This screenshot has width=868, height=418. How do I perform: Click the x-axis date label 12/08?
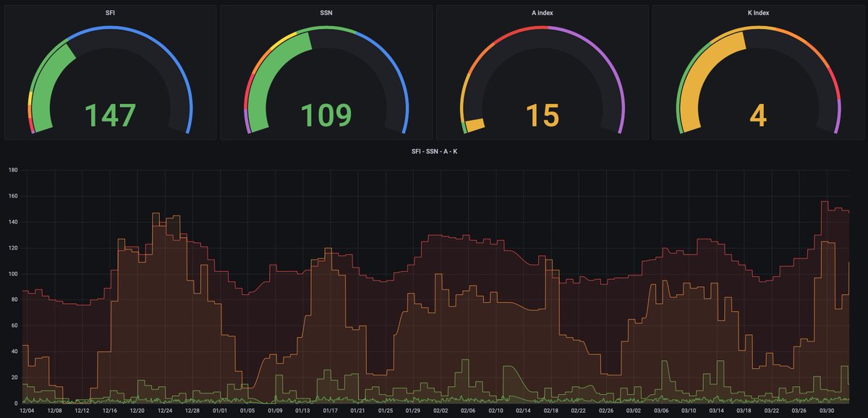tap(54, 410)
